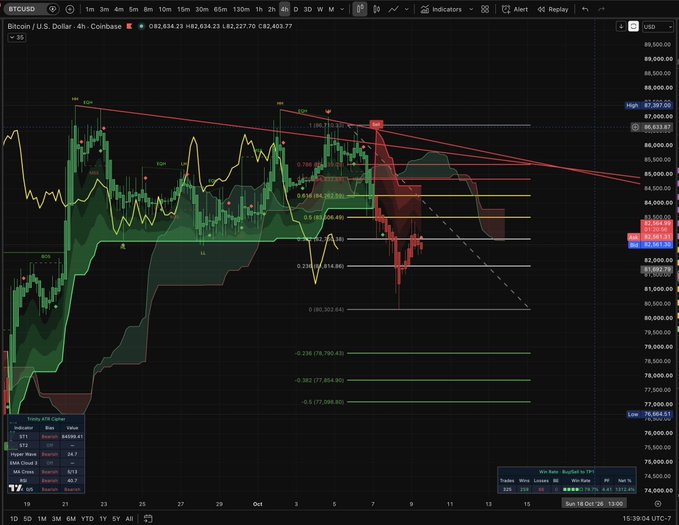
Task: Switch to the W weekly timeframe
Action: (320, 9)
